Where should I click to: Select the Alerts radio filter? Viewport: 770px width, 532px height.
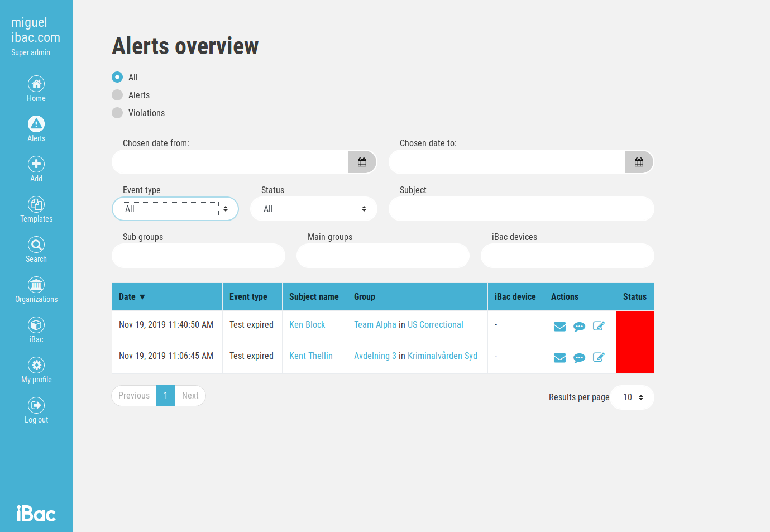pos(117,95)
